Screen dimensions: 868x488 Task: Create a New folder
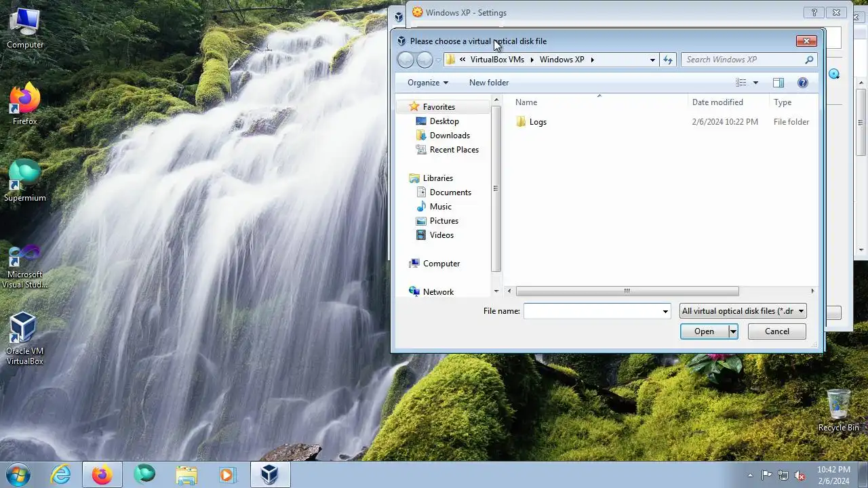489,83
